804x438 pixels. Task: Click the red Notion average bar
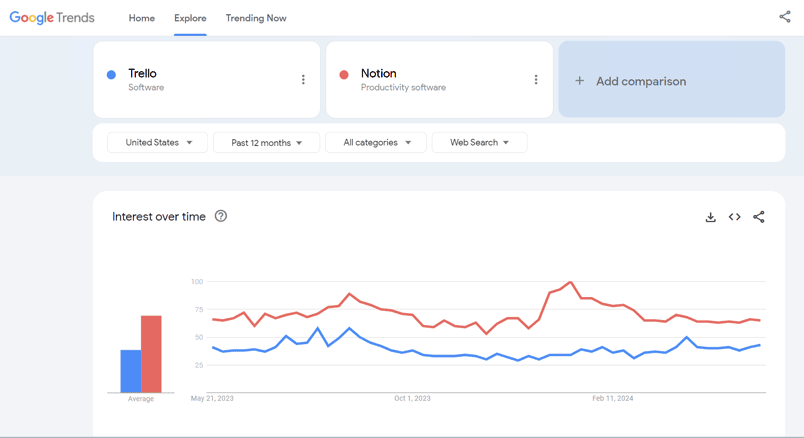point(151,354)
